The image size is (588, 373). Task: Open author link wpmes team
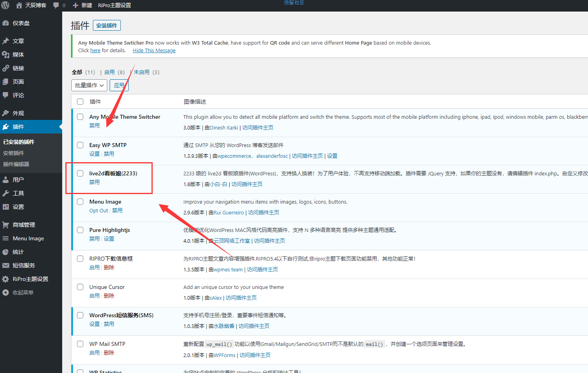point(228,269)
